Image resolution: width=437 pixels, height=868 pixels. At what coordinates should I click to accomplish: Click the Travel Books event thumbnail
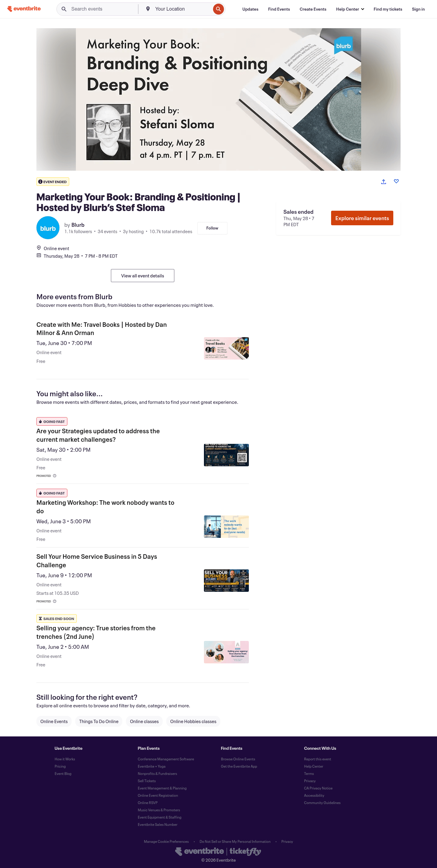pyautogui.click(x=226, y=348)
